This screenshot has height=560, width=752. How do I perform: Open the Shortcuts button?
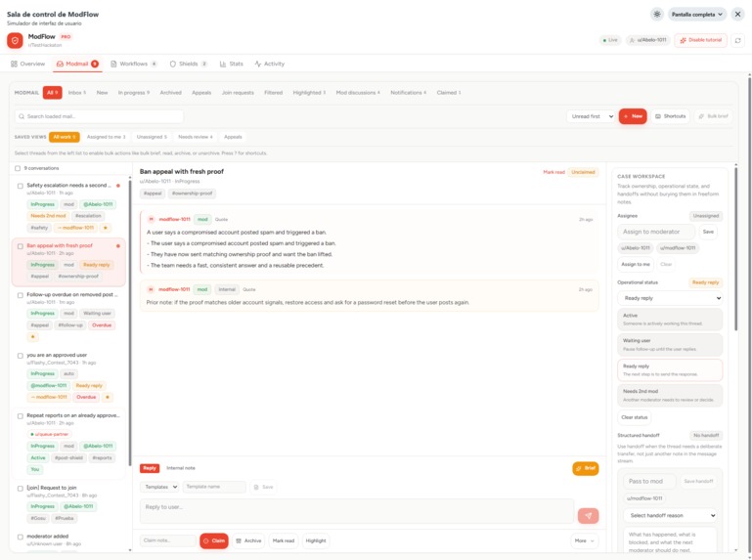[670, 116]
